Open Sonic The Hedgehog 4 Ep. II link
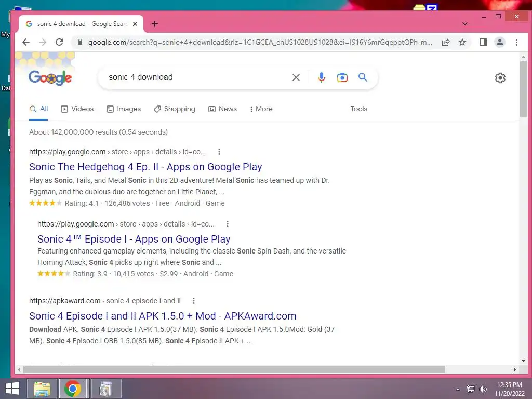The width and height of the screenshot is (532, 399). tap(145, 167)
